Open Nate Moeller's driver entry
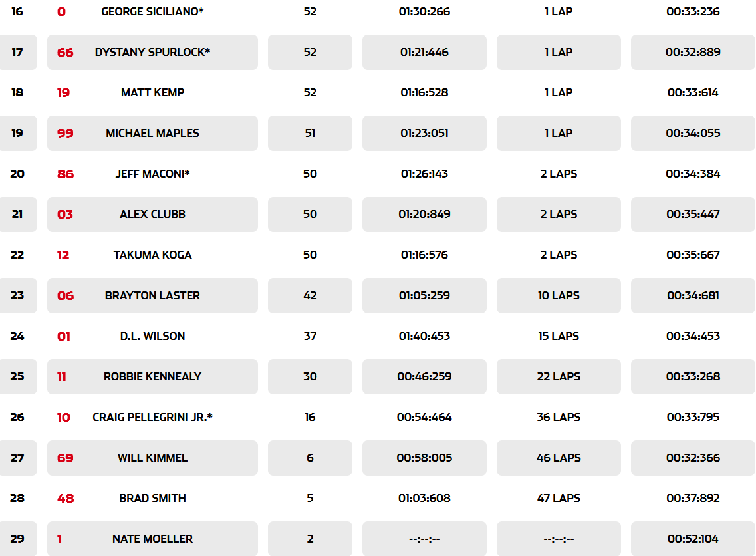The height and width of the screenshot is (556, 756). [152, 539]
